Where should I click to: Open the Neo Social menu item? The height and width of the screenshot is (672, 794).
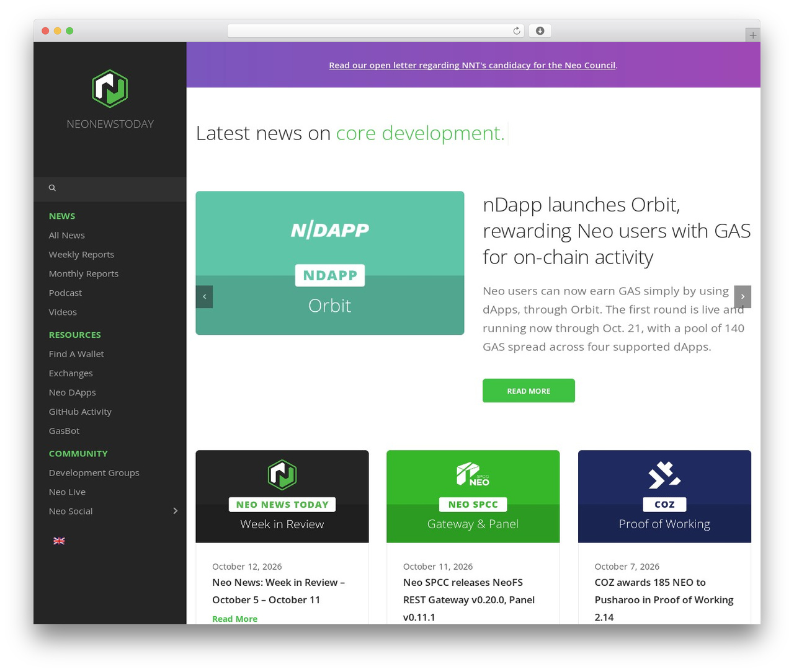click(71, 511)
